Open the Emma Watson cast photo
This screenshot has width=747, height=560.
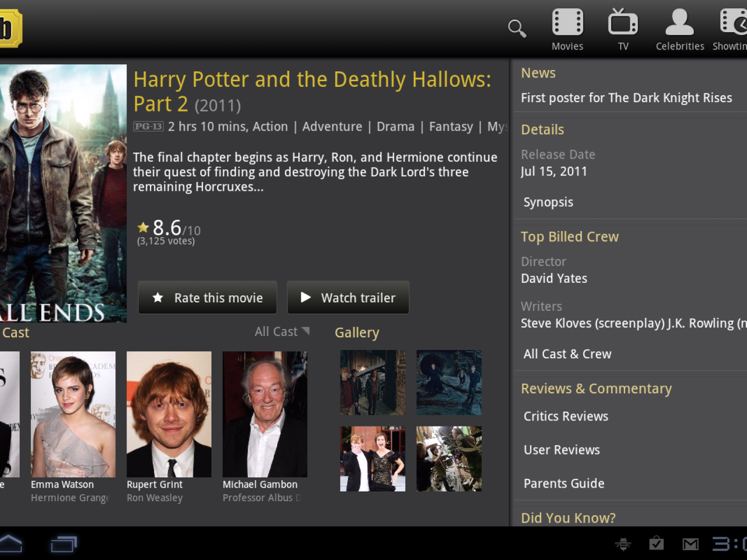[x=73, y=414]
